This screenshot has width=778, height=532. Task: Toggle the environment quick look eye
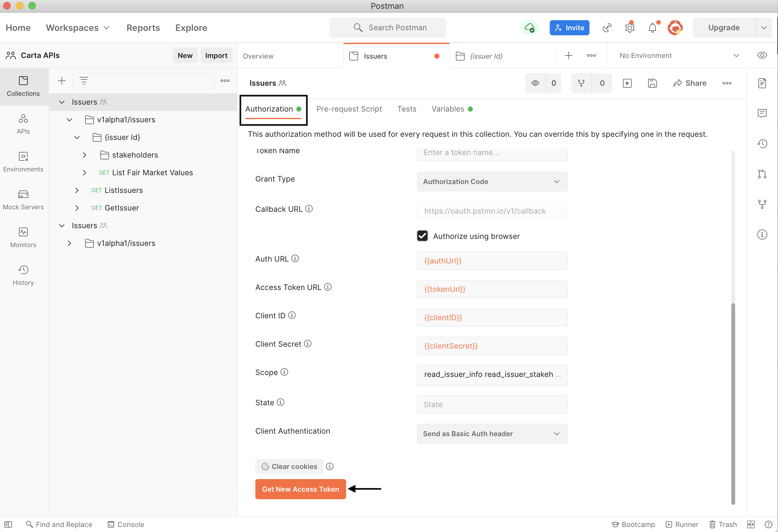pyautogui.click(x=762, y=55)
